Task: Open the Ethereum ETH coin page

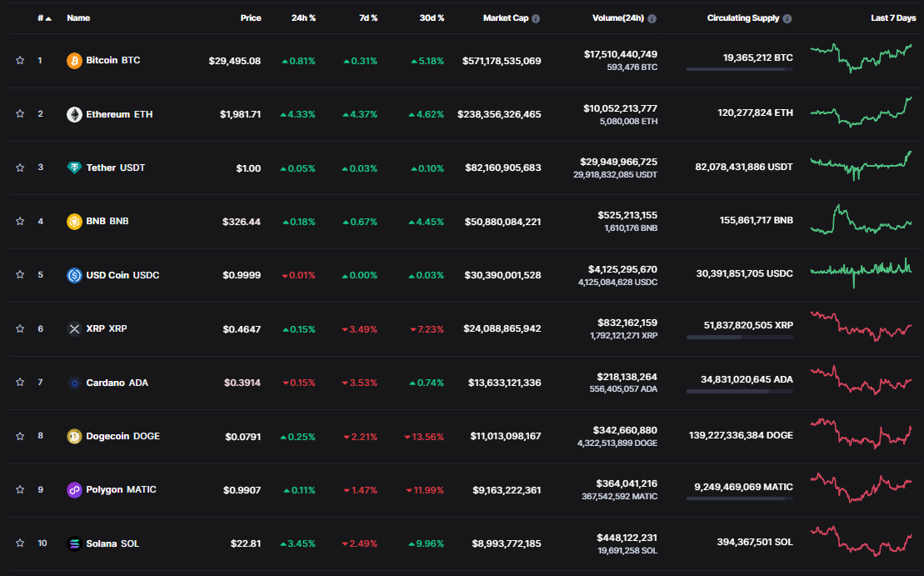Action: [119, 114]
